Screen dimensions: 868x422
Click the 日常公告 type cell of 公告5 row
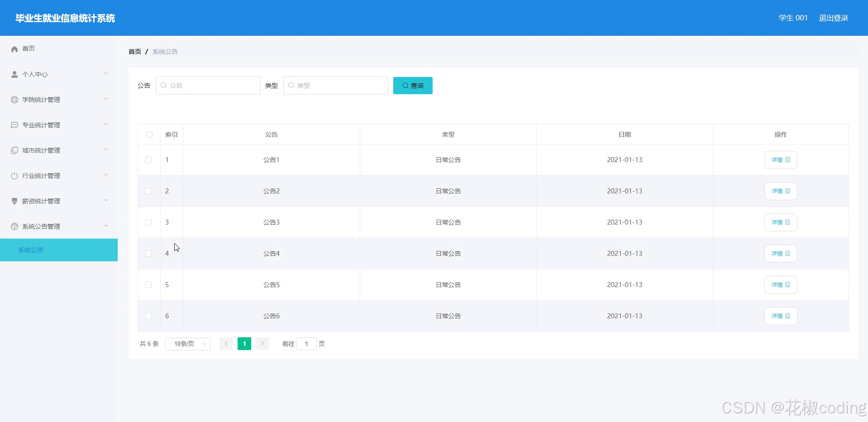coord(448,285)
